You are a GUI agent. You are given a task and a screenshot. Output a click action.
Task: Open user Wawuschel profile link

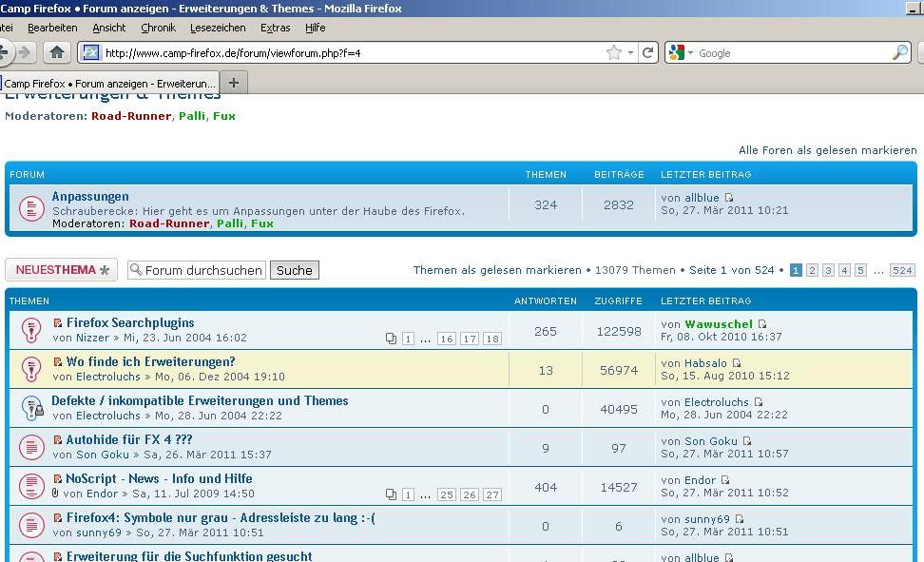click(x=719, y=323)
